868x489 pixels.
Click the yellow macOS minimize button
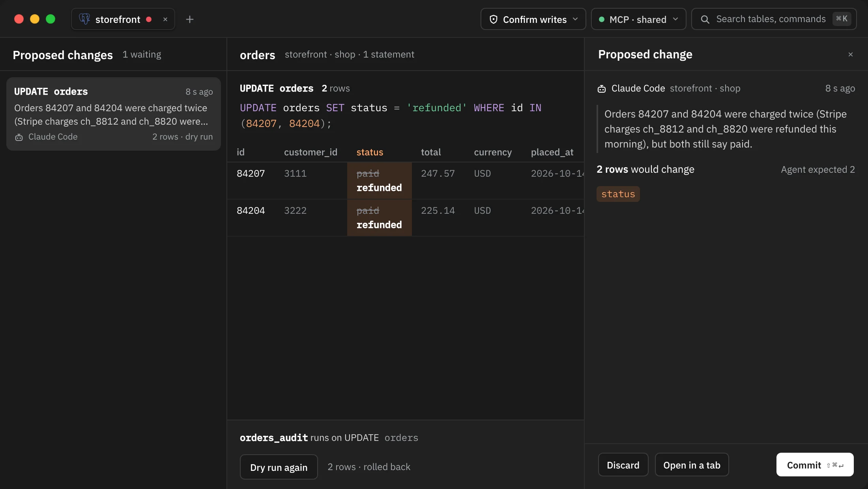(35, 19)
